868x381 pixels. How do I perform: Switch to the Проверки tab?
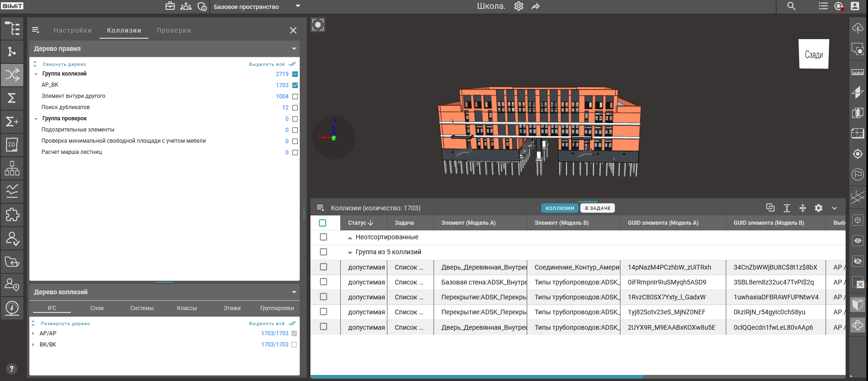[x=173, y=30]
